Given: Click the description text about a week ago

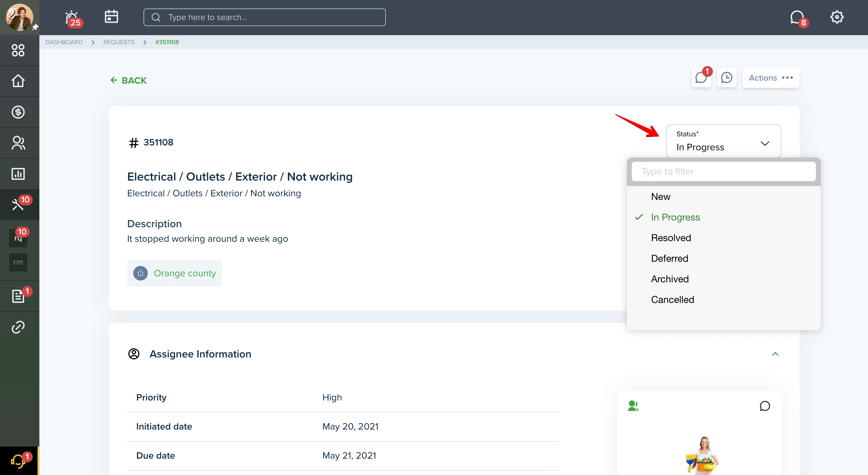Looking at the screenshot, I should pyautogui.click(x=207, y=239).
